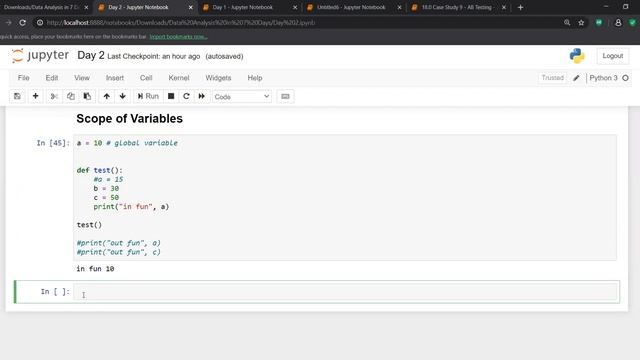This screenshot has height=360, width=640.
Task: Click the Trusted notebook indicator
Action: click(x=553, y=78)
